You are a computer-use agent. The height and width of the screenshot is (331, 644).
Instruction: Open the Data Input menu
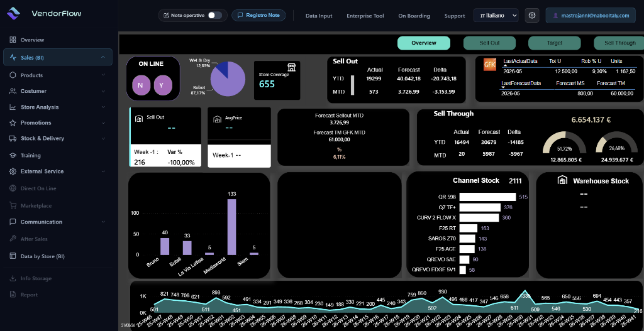[x=319, y=16]
